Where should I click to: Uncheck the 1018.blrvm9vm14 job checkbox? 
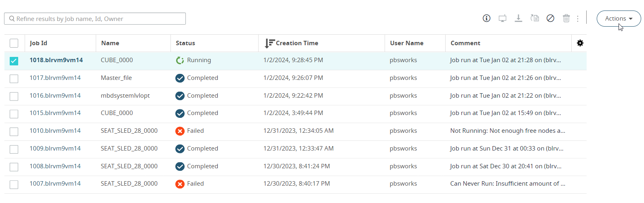coord(14,61)
